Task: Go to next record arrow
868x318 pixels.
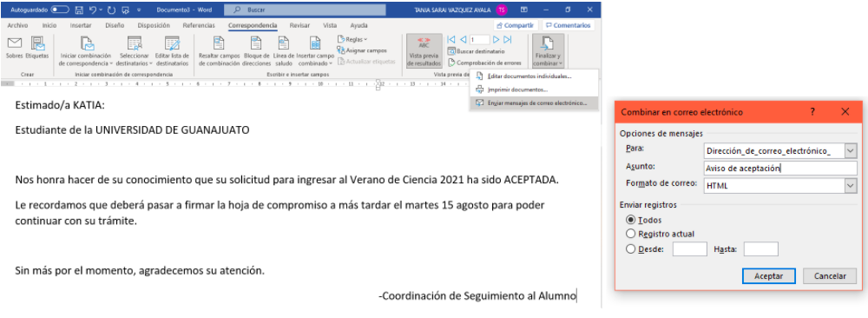Action: (496, 39)
